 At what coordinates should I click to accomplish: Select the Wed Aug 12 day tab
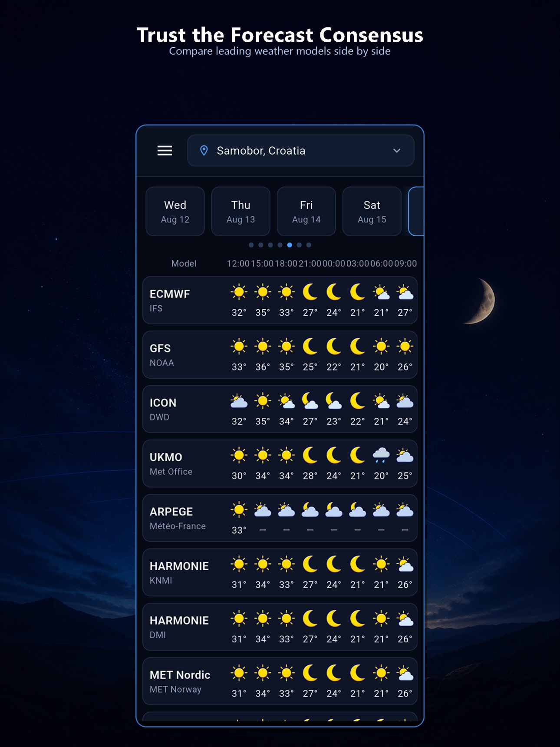point(175,212)
